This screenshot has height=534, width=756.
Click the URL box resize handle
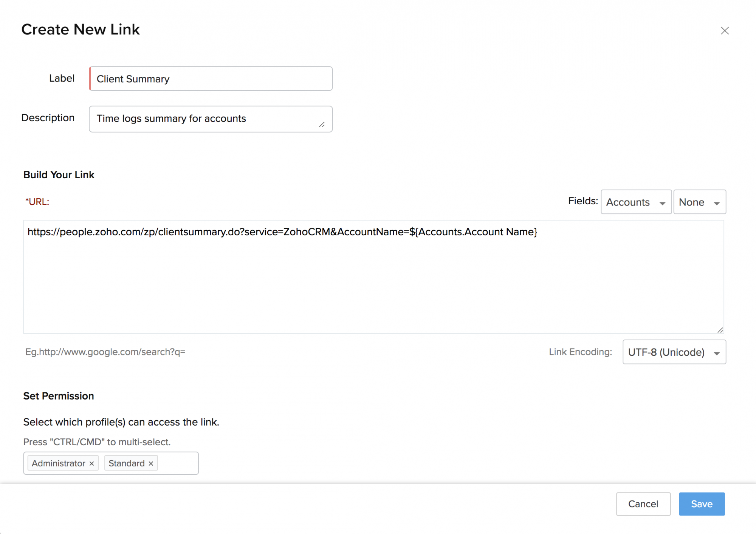(x=720, y=330)
